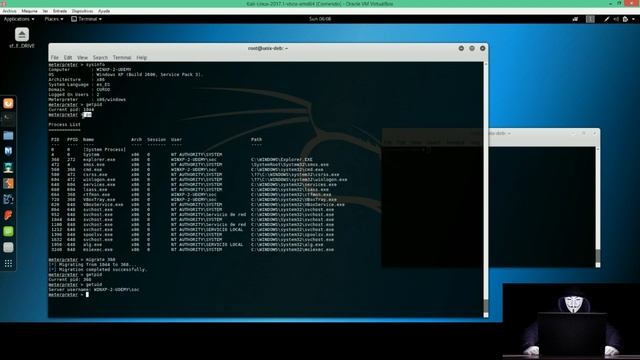Start Armitage from the dock
Image resolution: width=640 pixels, height=360 pixels.
[8, 167]
